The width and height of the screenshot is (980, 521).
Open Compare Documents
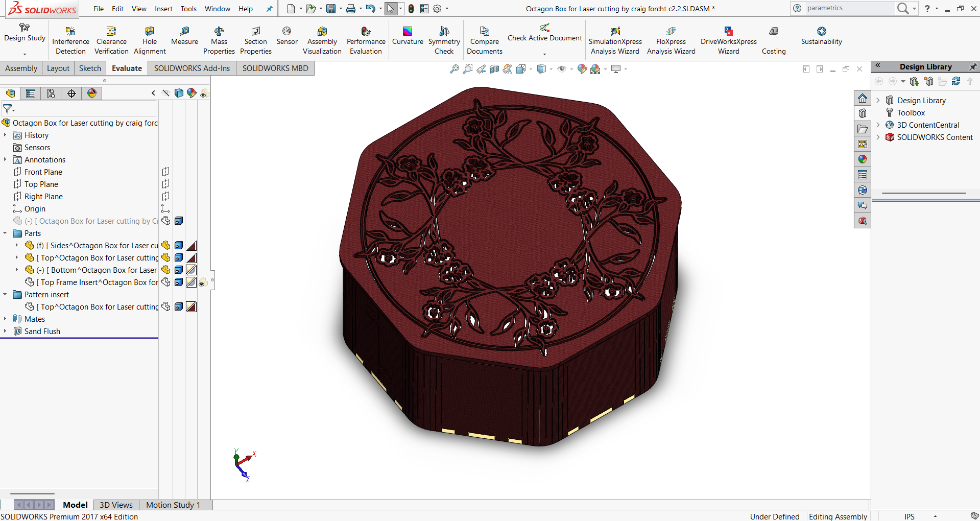pos(484,40)
